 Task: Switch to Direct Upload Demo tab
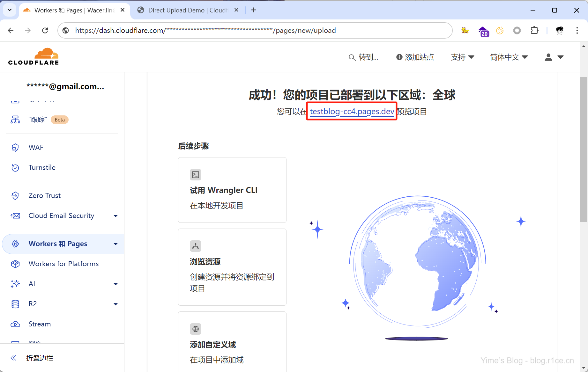(187, 10)
